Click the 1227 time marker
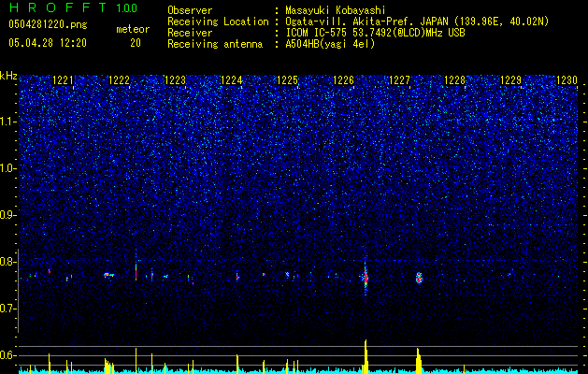 (400, 80)
